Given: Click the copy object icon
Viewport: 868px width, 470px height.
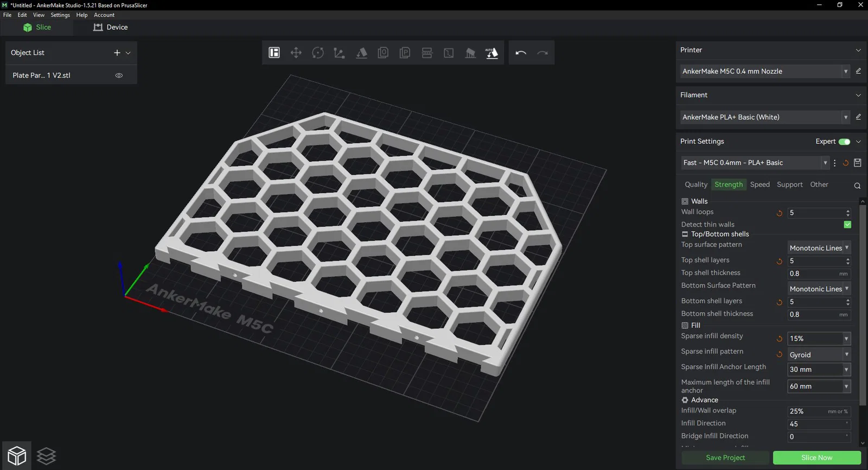Looking at the screenshot, I should pyautogui.click(x=383, y=53).
